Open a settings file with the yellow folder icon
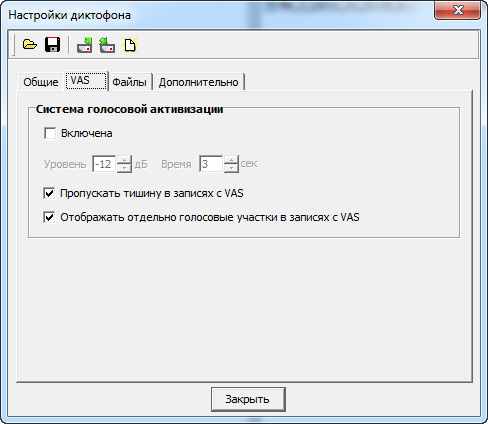Viewport: 488px width, 424px height. coord(30,44)
